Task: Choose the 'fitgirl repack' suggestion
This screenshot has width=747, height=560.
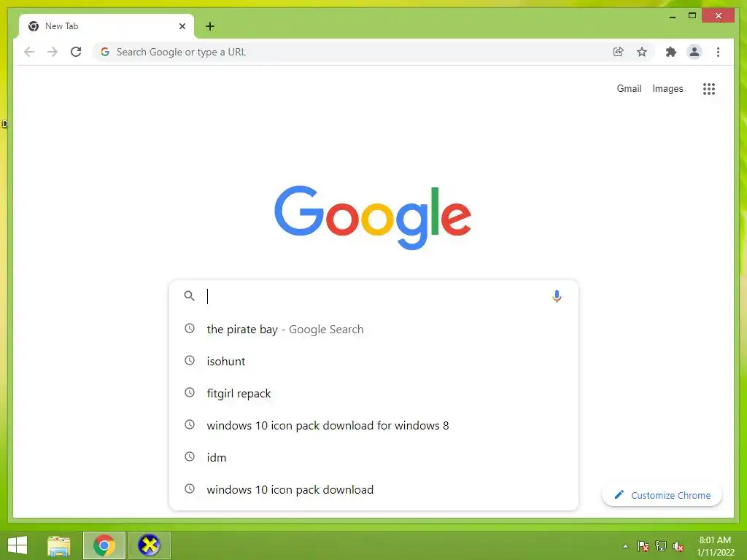Action: coord(374,393)
